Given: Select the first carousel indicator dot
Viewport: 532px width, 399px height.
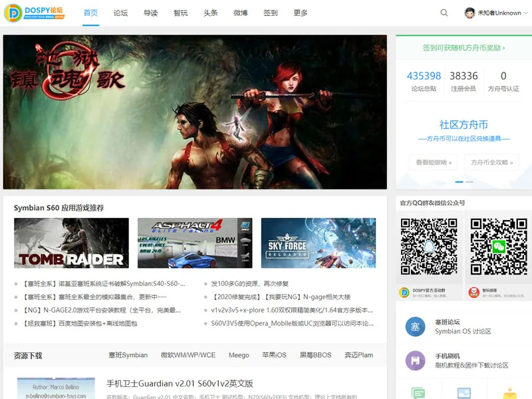Looking at the screenshot, I should coord(459,182).
